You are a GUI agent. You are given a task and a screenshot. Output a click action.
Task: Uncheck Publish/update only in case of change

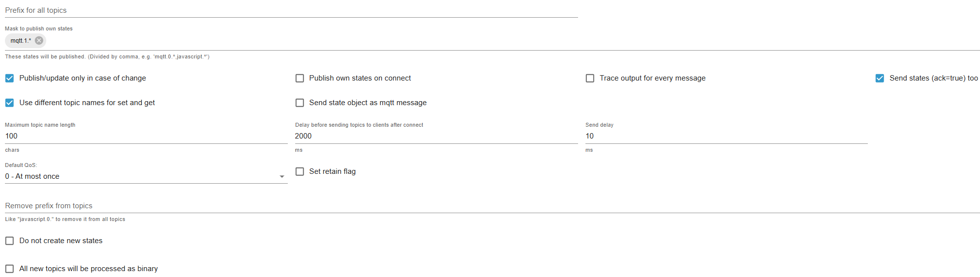[9, 78]
